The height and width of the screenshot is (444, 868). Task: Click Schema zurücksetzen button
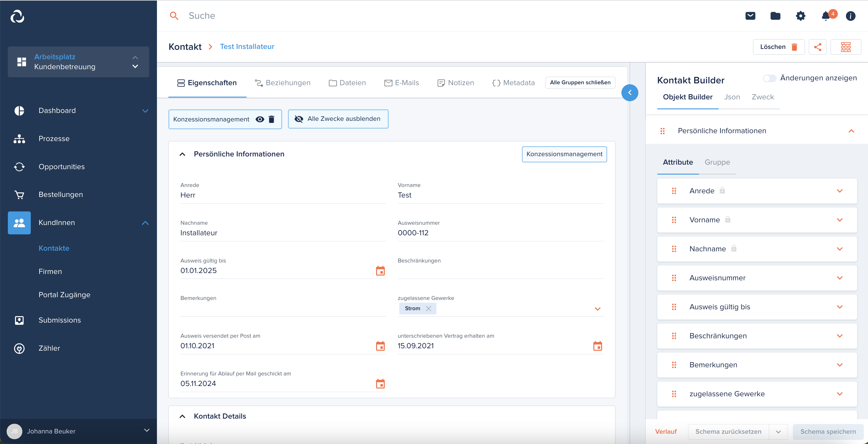coord(728,432)
